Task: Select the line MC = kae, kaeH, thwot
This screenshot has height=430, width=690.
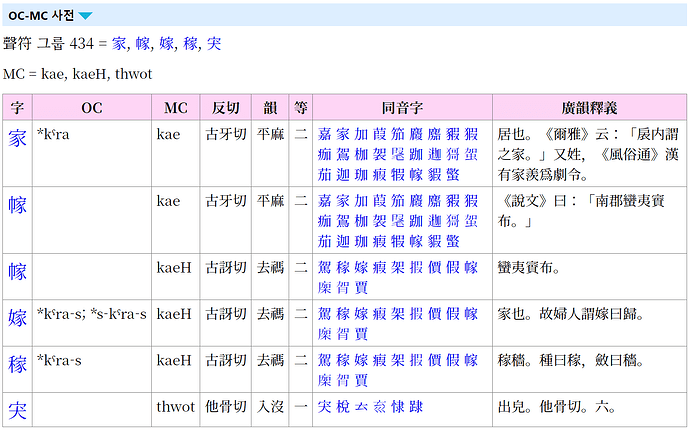Action: coord(77,74)
